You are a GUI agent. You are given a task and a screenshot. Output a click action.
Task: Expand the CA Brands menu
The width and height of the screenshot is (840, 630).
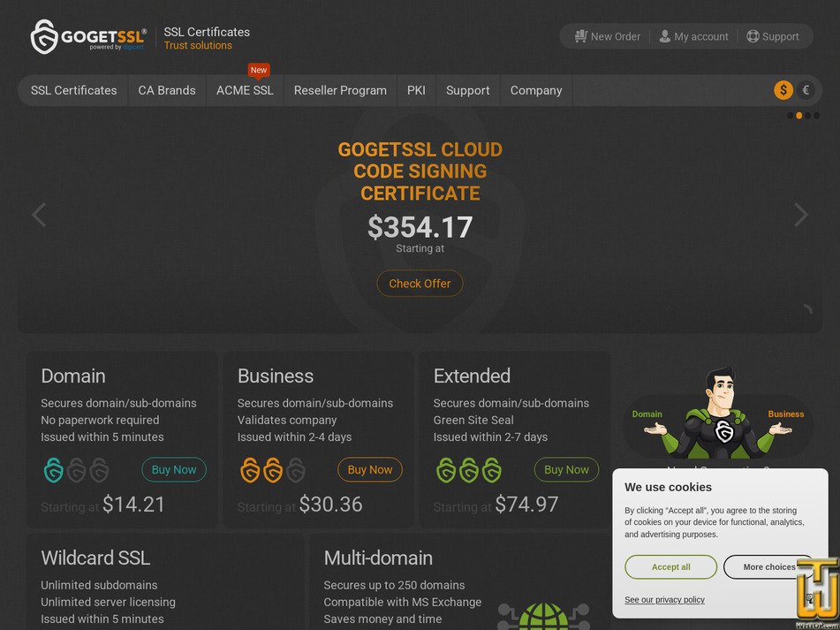pyautogui.click(x=166, y=89)
